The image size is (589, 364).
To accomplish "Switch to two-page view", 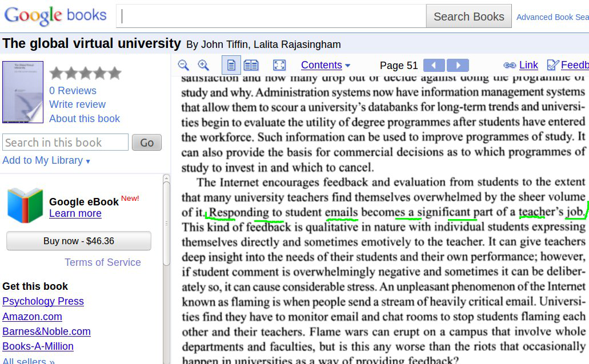I will pos(251,66).
